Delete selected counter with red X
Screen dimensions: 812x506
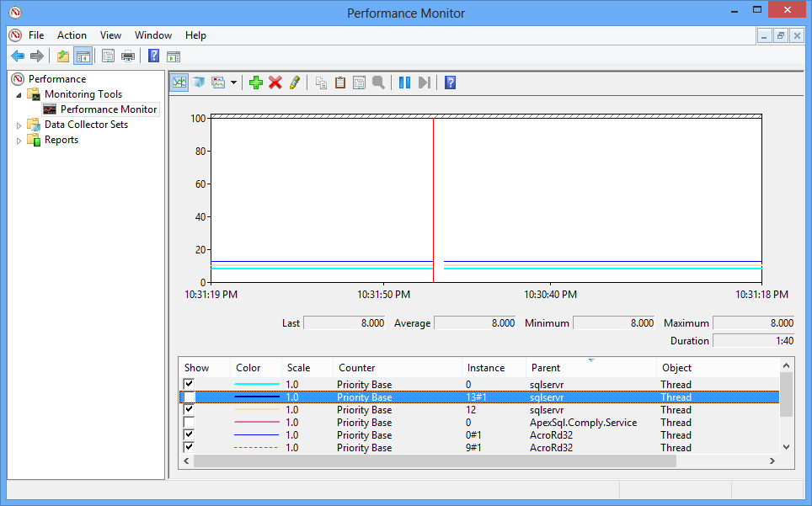pyautogui.click(x=275, y=83)
